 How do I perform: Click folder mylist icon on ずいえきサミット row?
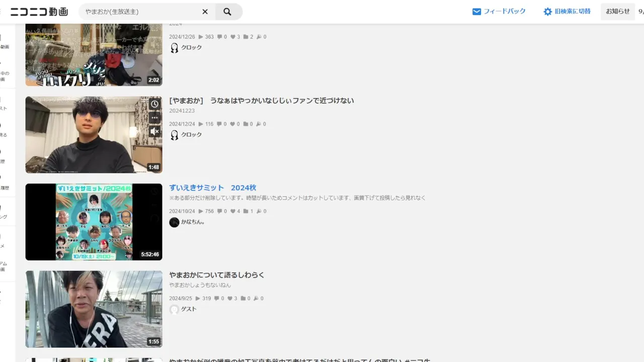(246, 211)
